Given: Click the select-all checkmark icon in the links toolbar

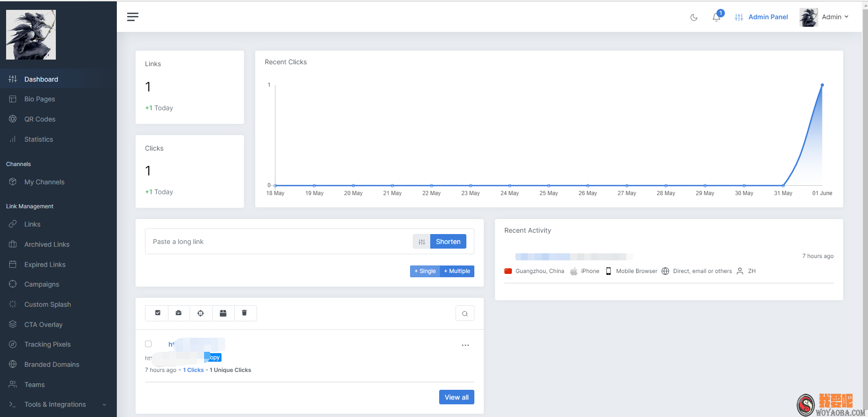Looking at the screenshot, I should click(158, 313).
